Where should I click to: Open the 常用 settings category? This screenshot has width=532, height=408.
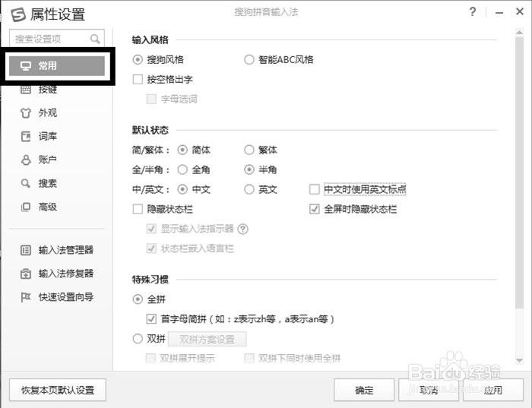[57, 66]
